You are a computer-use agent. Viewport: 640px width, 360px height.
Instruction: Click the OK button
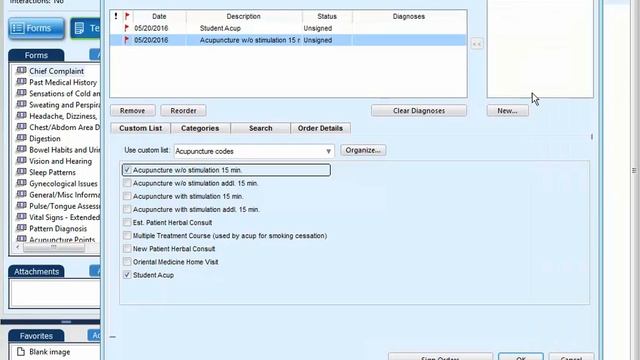point(521,357)
